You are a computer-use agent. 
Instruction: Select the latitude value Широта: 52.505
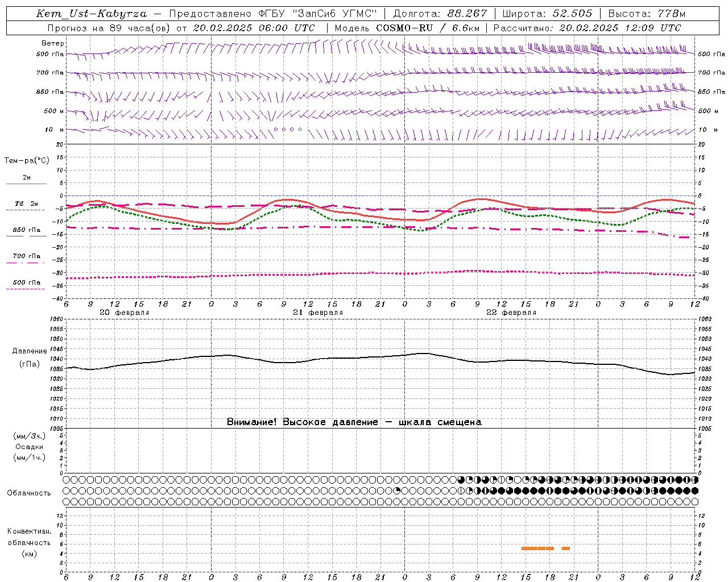pyautogui.click(x=547, y=14)
